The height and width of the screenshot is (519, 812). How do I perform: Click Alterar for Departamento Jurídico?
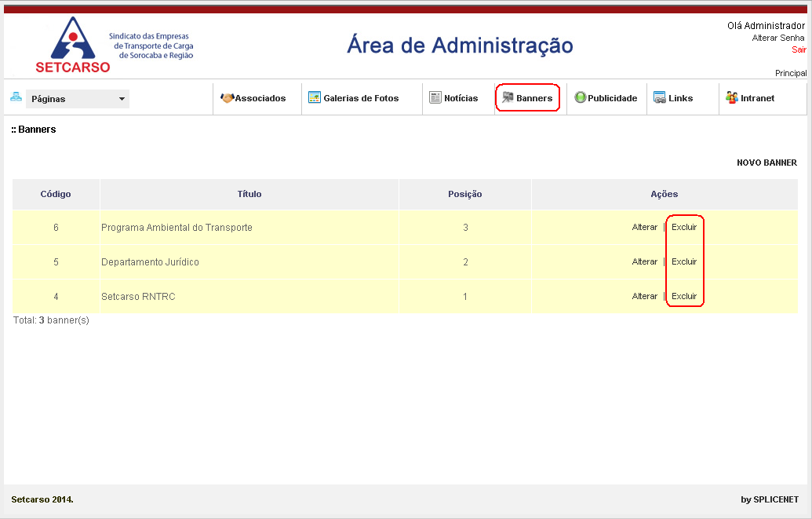pyautogui.click(x=645, y=261)
